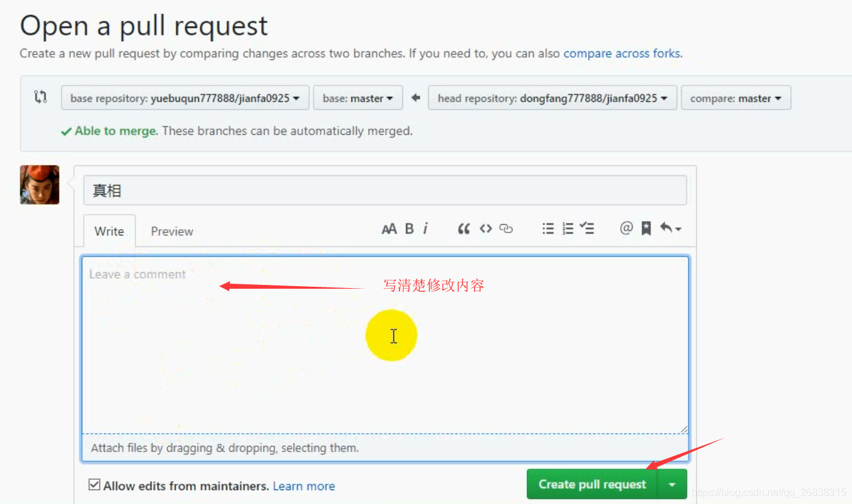The height and width of the screenshot is (504, 852).
Task: Focus the pull request title field
Action: coord(385,190)
